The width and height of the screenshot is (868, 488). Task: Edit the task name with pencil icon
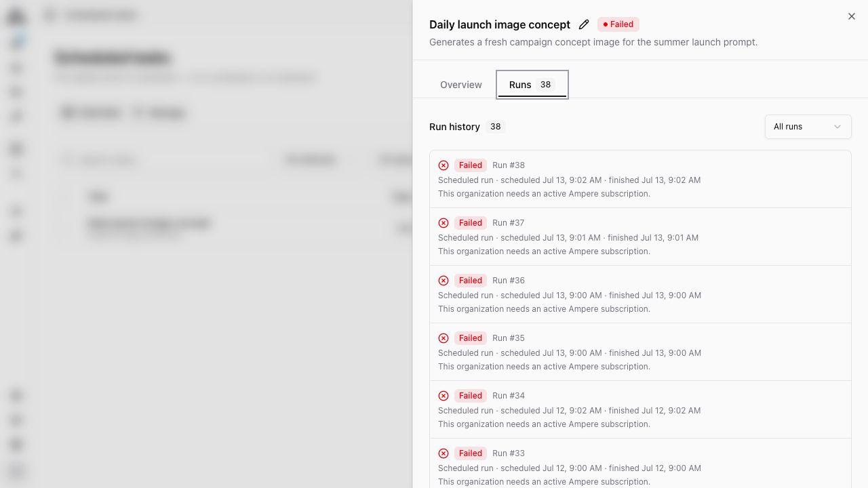584,24
